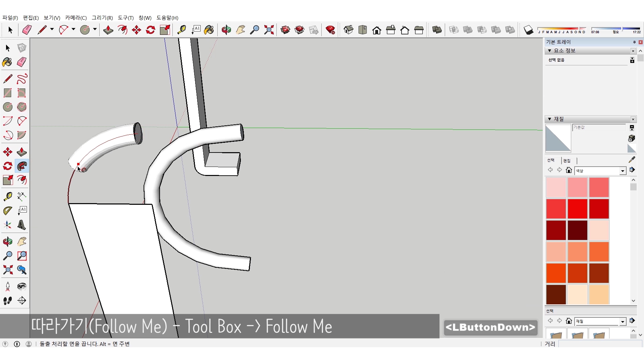Choose the Orbit tool in top toolbar
644x362 pixels.
coord(226,30)
